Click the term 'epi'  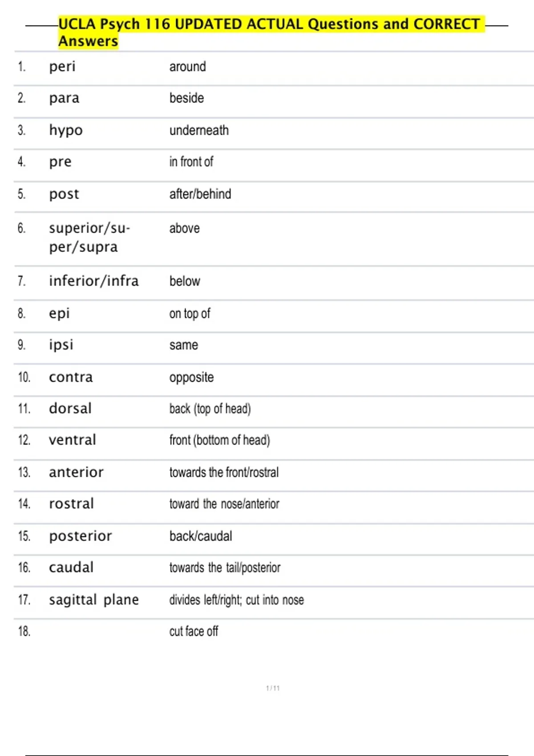pos(59,314)
